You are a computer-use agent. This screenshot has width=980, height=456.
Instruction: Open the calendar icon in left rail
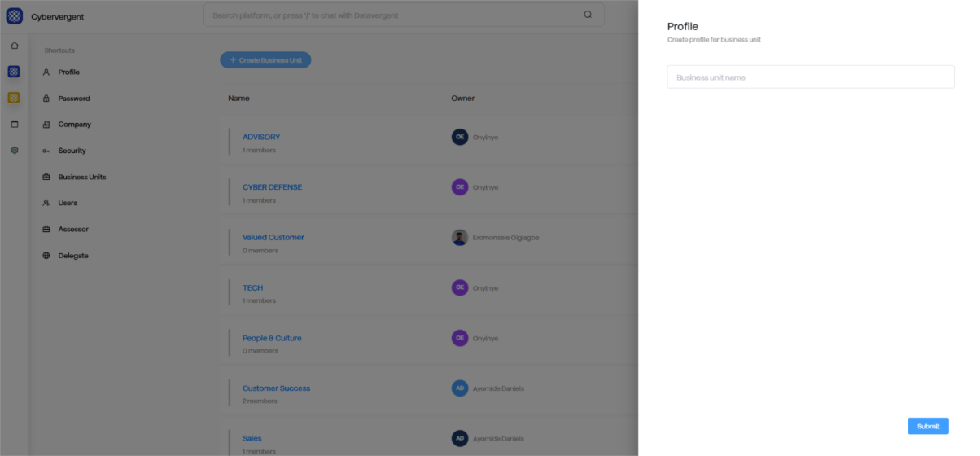pos(14,124)
